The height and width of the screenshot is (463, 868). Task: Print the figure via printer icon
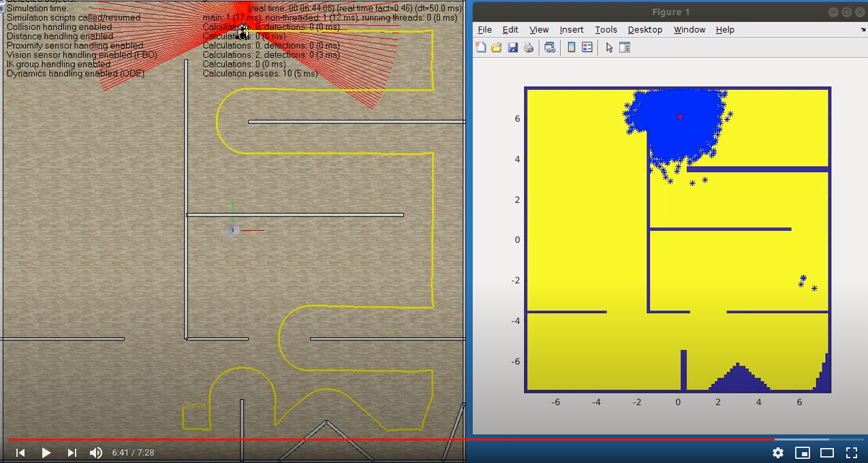528,48
